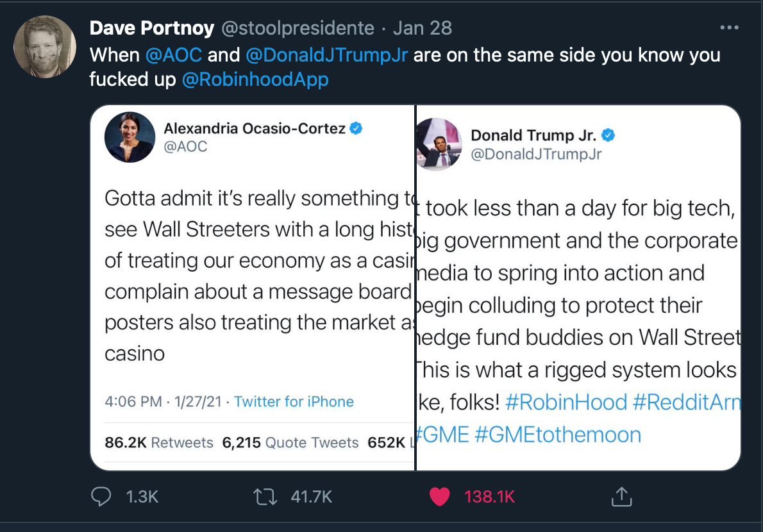Click the #RobinHood hashtag
Screen dimensions: 763x532
coord(566,403)
